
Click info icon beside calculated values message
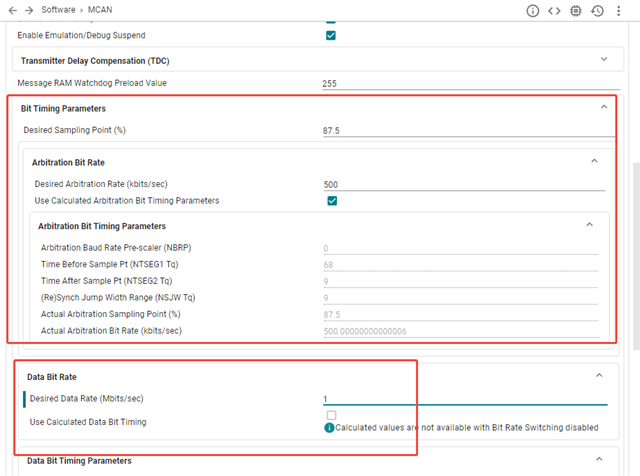point(329,428)
